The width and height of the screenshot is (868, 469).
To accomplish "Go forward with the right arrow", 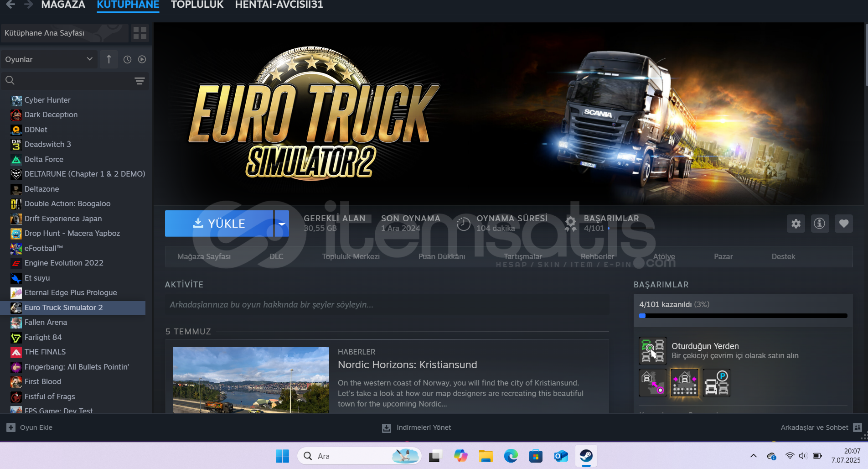I will click(x=28, y=4).
